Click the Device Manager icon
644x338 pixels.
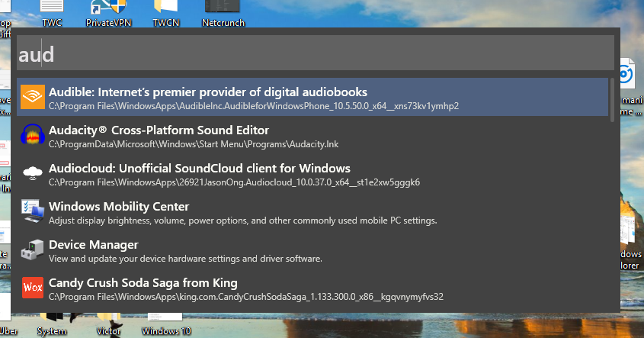click(32, 249)
